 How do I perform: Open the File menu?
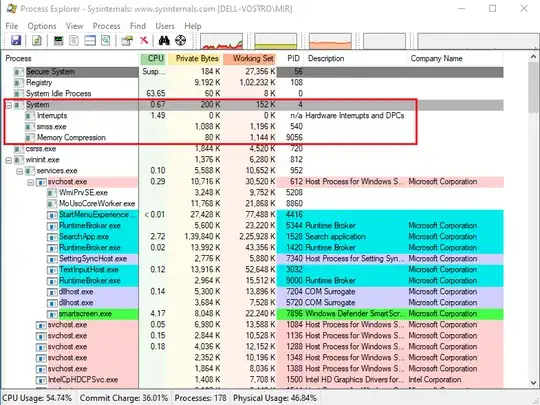(12, 26)
